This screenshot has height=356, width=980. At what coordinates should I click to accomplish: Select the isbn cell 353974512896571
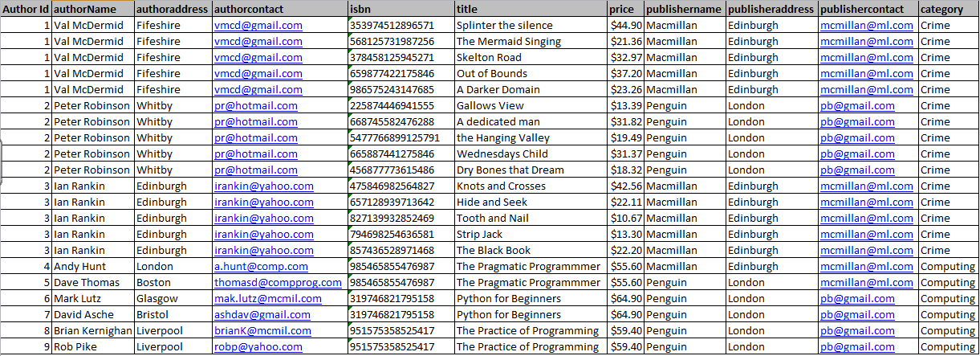click(401, 25)
